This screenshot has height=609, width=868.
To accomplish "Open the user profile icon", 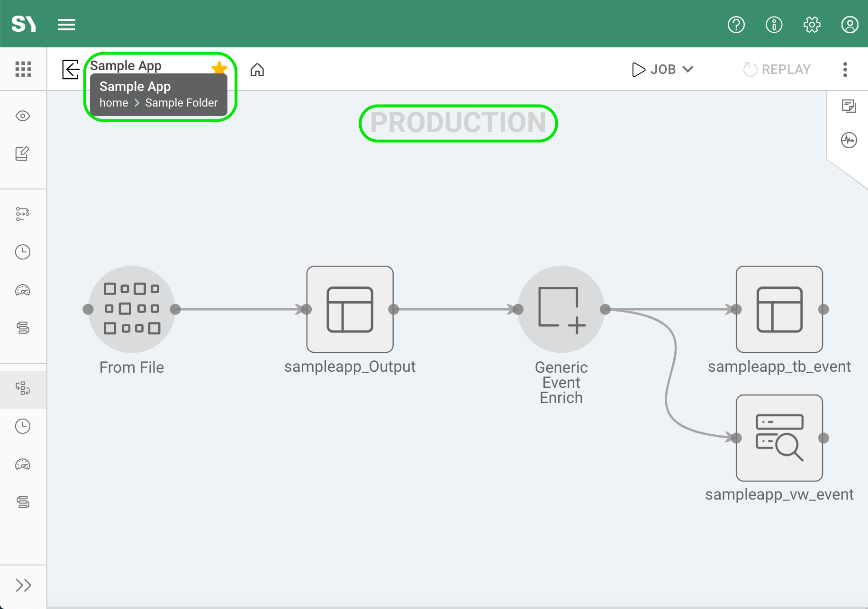I will tap(850, 25).
